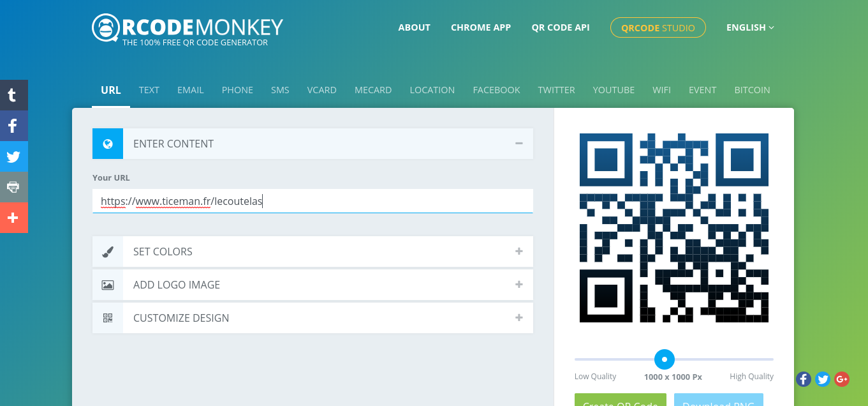Switch to the SMS tab
The image size is (868, 406).
[x=280, y=90]
